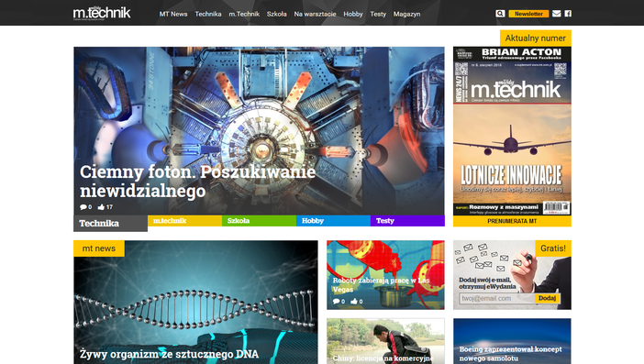The image size is (644, 364).
Task: Open Szkoła in the top navigation
Action: 277,14
